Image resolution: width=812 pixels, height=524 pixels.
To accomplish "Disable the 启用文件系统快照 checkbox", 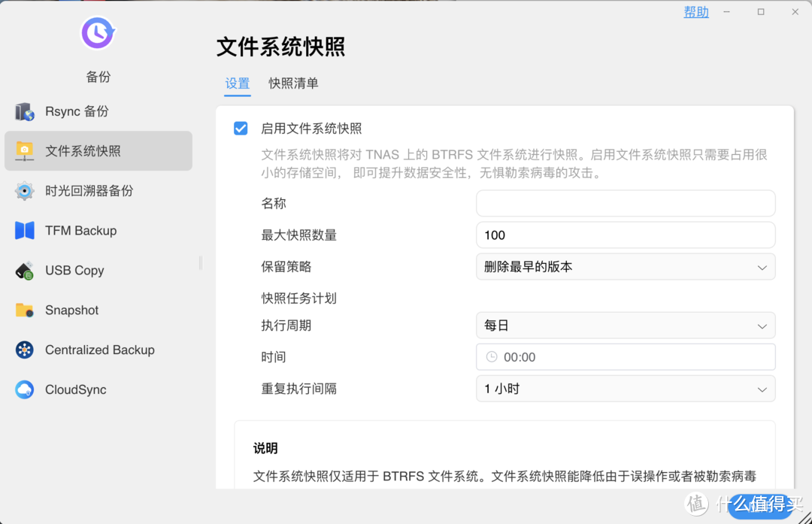I will coord(241,128).
